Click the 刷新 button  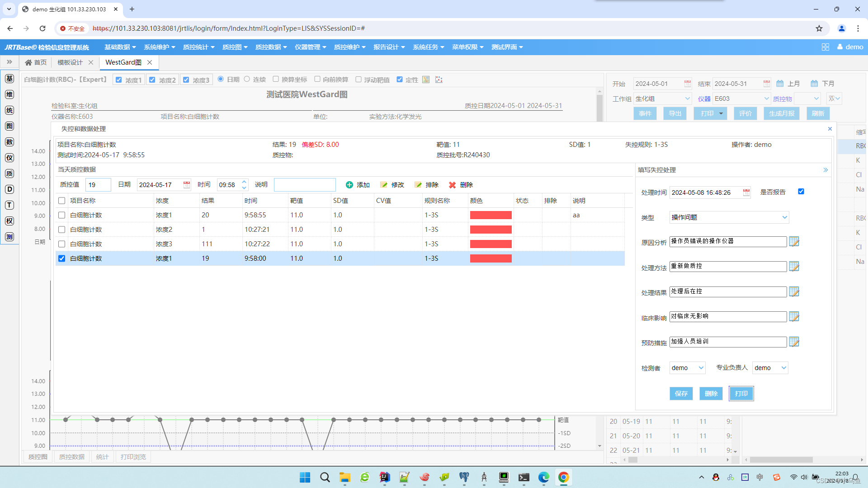click(818, 113)
